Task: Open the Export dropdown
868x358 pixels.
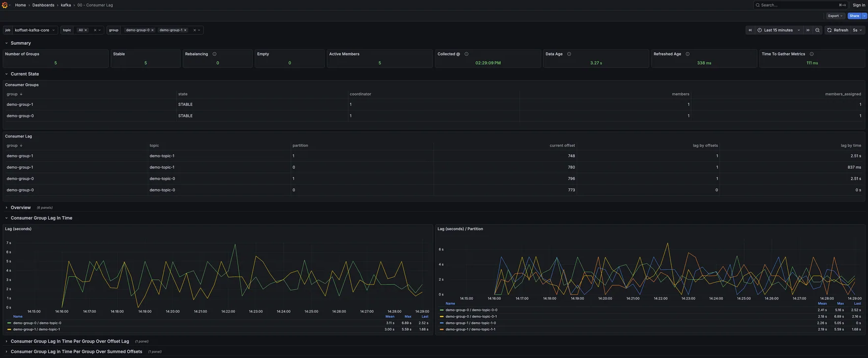Action: (835, 16)
